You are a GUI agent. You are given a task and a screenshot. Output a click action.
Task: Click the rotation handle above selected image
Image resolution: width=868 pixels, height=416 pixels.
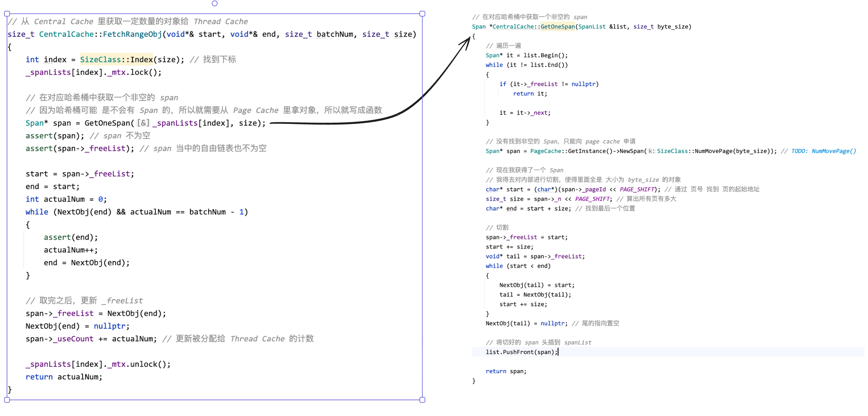(x=215, y=3)
